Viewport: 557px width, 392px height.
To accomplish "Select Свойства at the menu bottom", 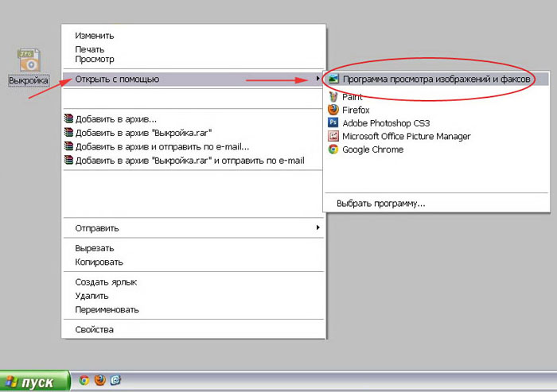I will (94, 329).
